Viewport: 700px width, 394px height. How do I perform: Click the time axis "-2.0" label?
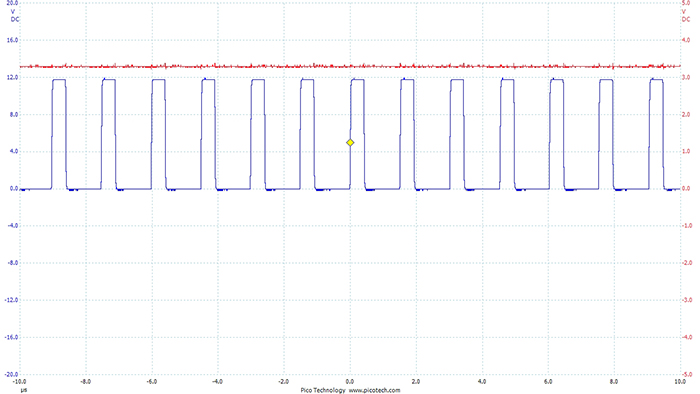pos(283,382)
